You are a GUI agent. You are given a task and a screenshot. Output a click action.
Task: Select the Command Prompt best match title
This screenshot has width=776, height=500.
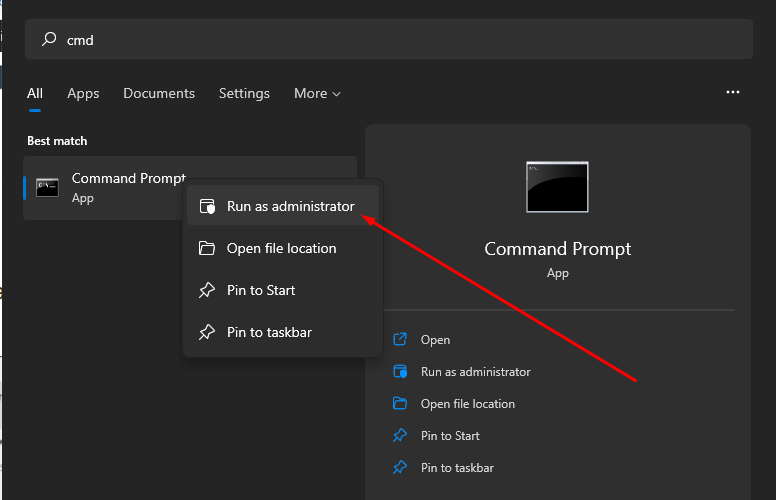(x=128, y=178)
